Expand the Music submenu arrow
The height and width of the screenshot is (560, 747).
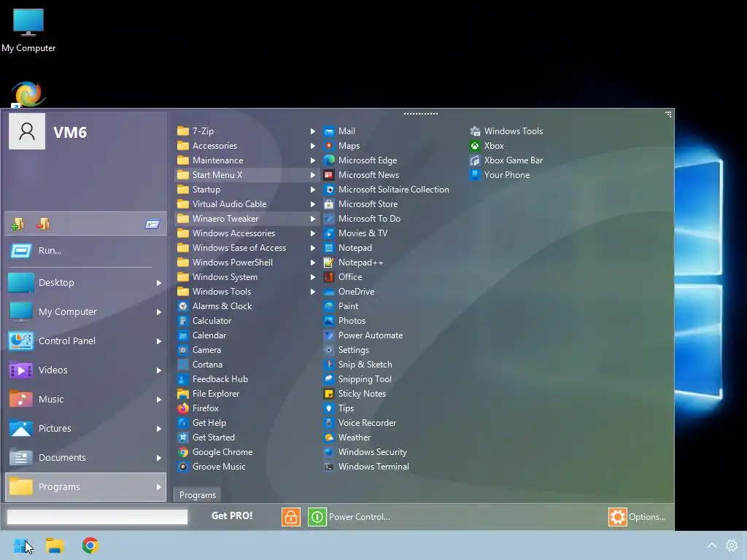[x=159, y=400]
